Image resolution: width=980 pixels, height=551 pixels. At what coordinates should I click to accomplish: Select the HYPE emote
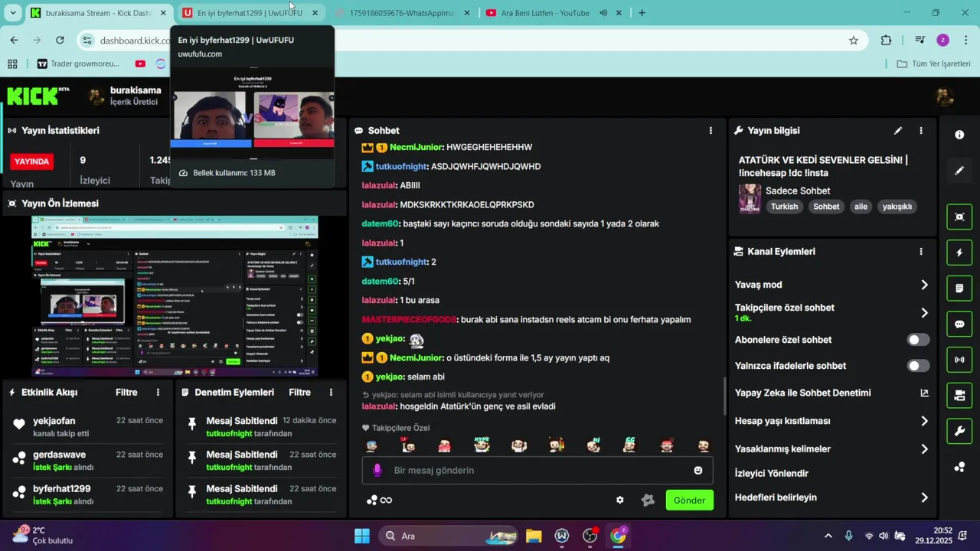[482, 445]
